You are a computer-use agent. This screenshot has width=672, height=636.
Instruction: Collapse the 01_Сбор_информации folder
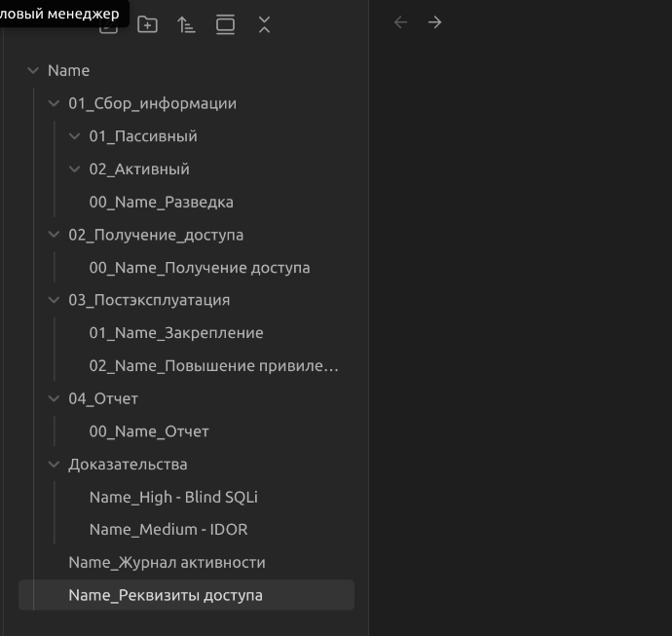pos(55,103)
